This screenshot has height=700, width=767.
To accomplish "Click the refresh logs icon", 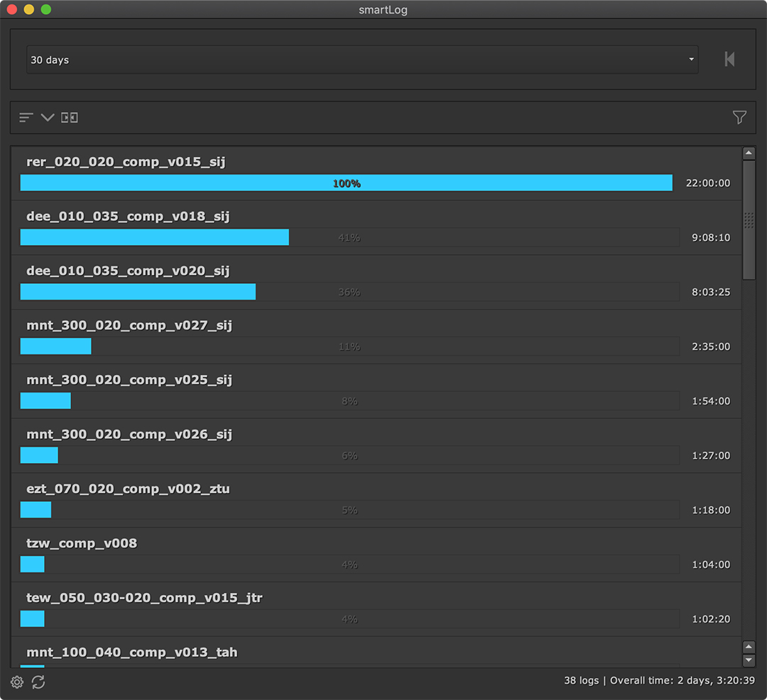I will 38,682.
